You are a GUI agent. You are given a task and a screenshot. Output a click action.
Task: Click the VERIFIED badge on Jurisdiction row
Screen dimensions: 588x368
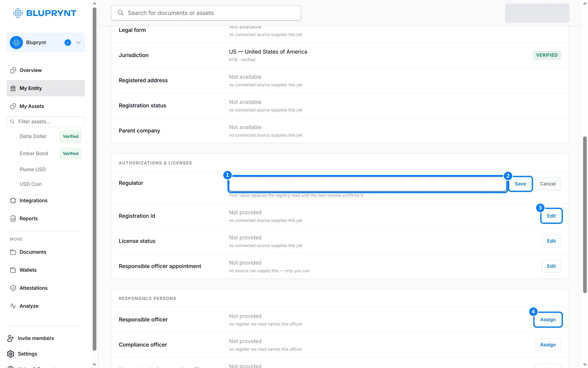547,55
